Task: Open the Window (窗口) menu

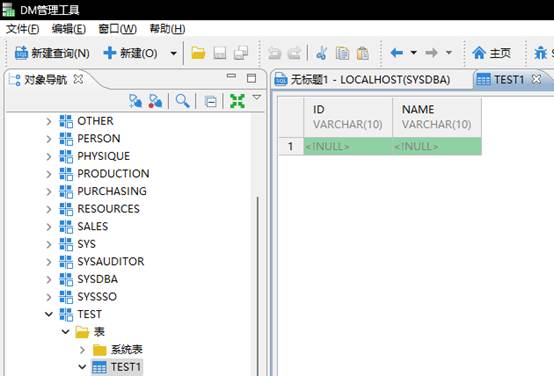Action: point(117,29)
